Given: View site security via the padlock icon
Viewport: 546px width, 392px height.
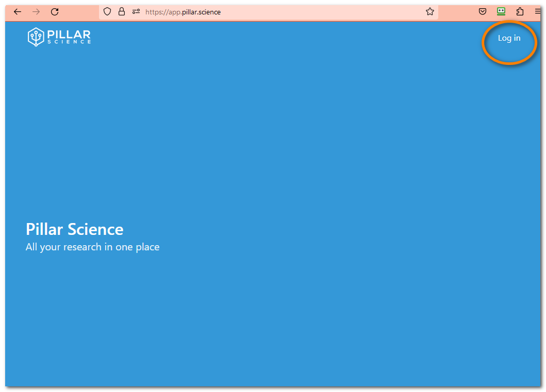Looking at the screenshot, I should click(121, 11).
